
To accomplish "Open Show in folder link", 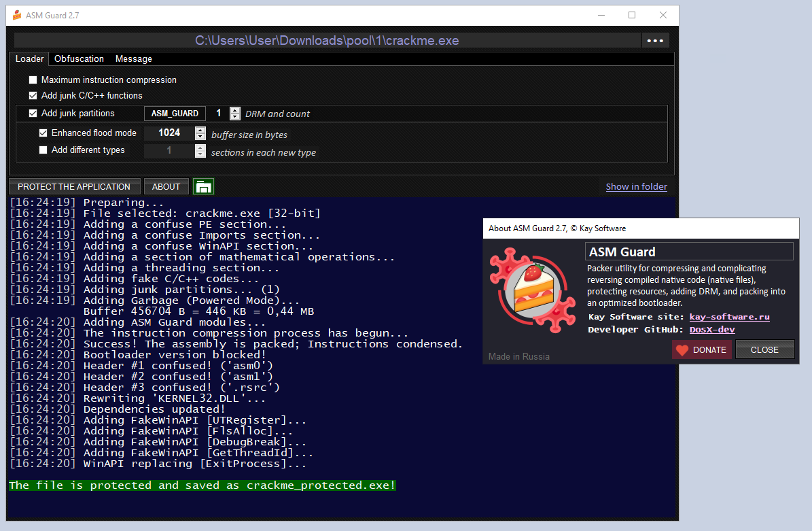I will [x=637, y=186].
